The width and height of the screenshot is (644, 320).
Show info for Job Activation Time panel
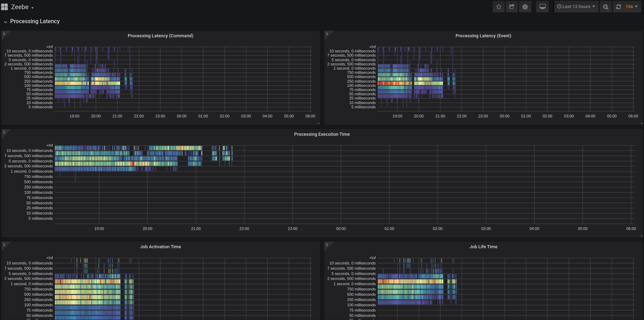point(4,244)
